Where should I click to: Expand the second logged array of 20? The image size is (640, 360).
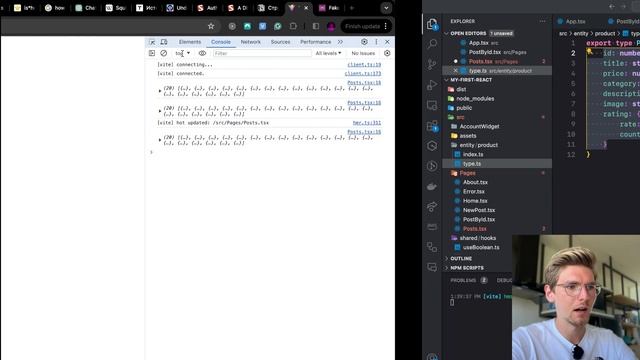point(160,111)
